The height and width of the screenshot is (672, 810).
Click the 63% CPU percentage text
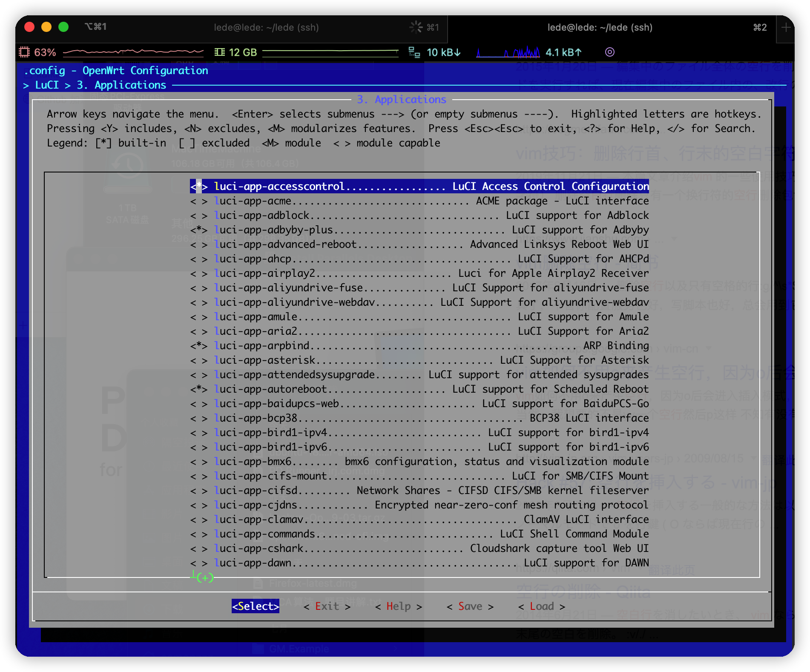(45, 52)
